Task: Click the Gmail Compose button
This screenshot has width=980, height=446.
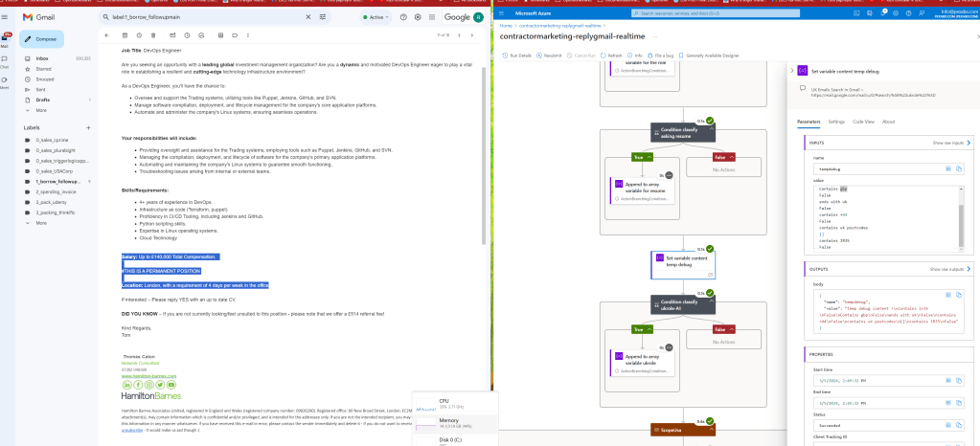Action: click(x=41, y=39)
